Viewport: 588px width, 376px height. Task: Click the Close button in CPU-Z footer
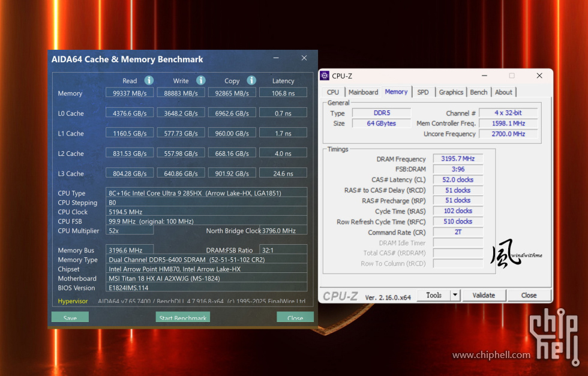click(x=529, y=295)
